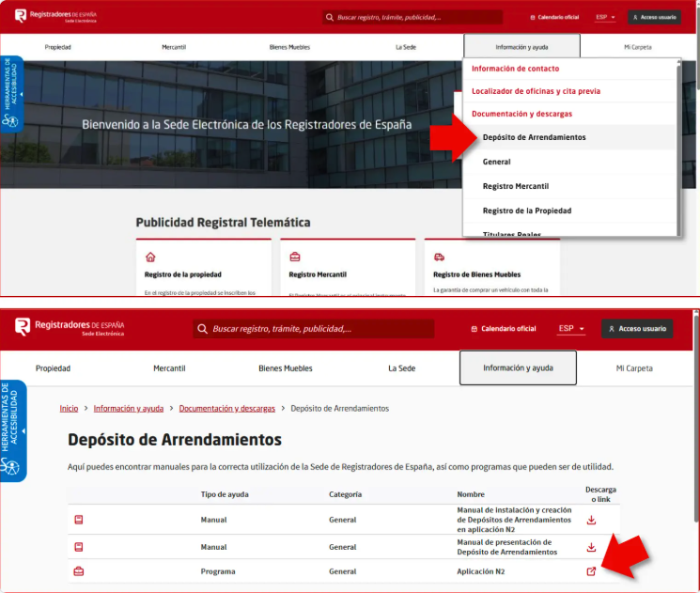Open Herramientas de Accesibilidad tab beside the breadcrumb page
This screenshot has height=593, width=700.
[12, 429]
